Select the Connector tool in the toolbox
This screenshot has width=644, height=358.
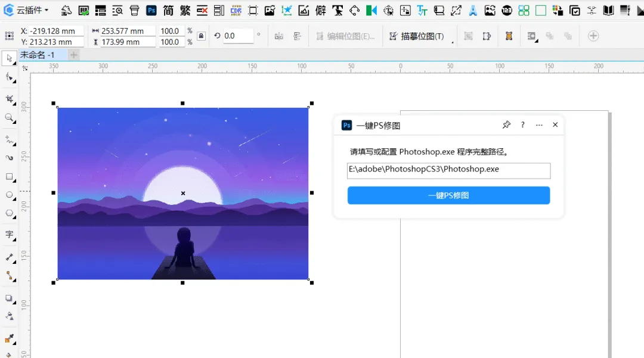coord(10,276)
